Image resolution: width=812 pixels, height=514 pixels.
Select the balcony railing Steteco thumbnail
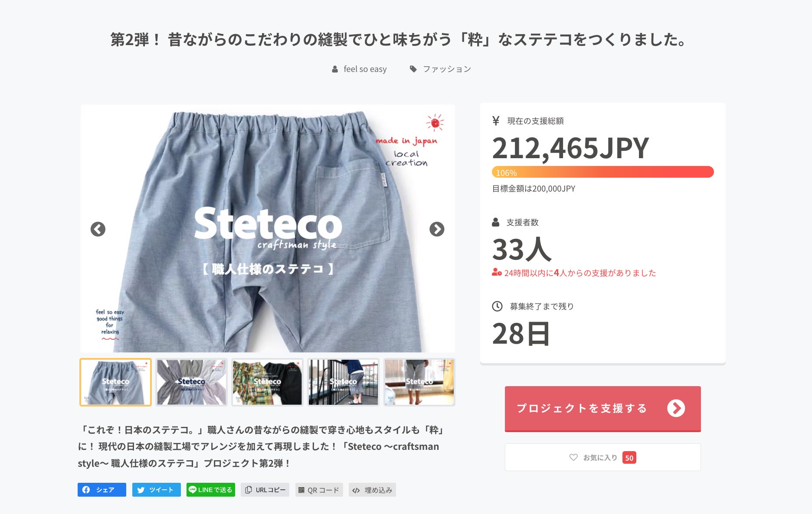(x=343, y=382)
